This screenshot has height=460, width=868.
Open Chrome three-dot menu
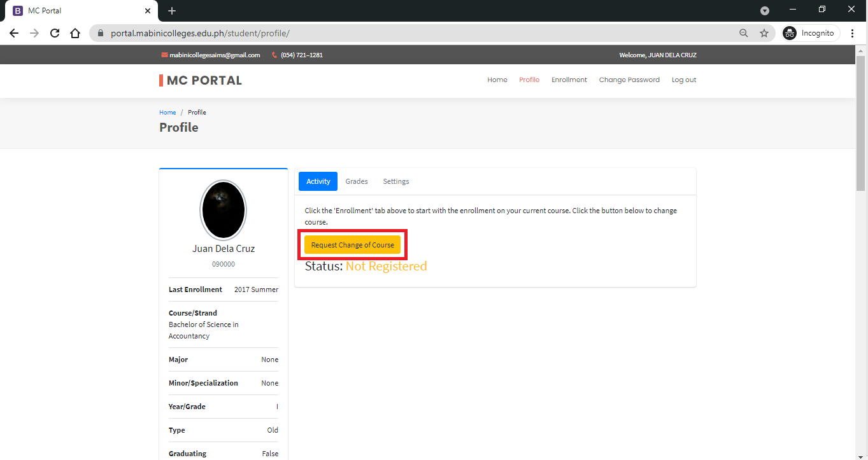[852, 33]
